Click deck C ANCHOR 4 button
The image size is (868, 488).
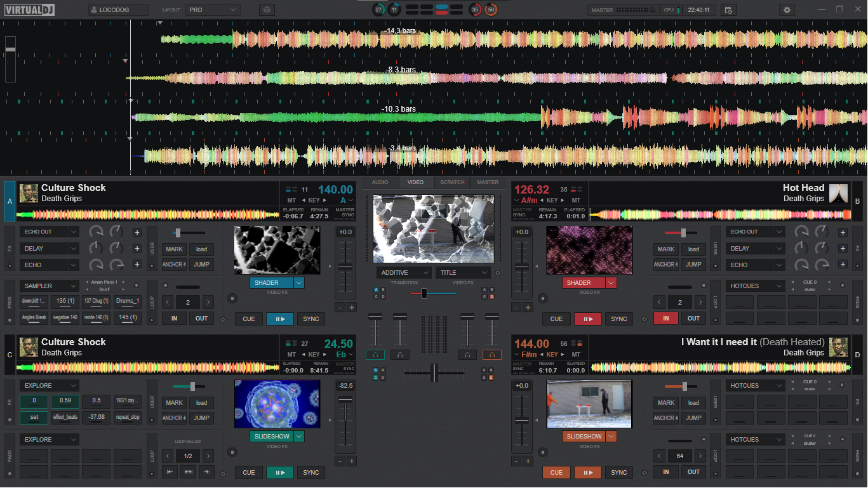pos(174,418)
